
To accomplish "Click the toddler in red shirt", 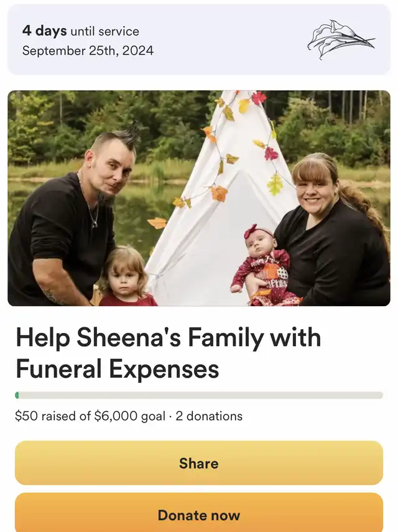I will pyautogui.click(x=126, y=276).
